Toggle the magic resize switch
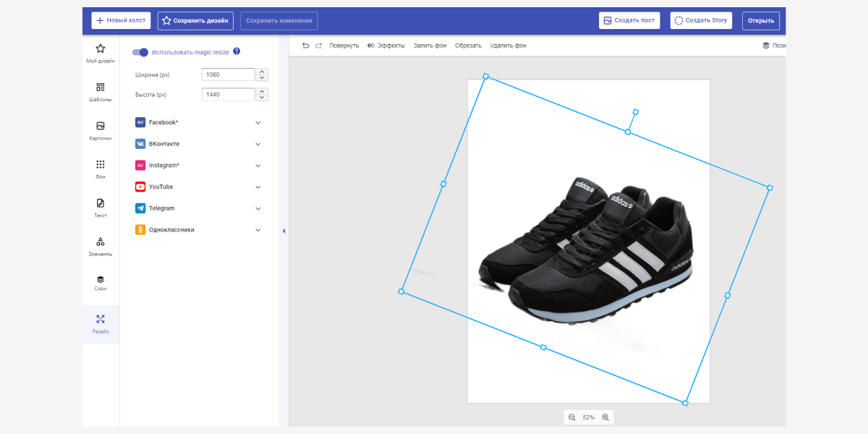This screenshot has width=868, height=434. coord(140,52)
